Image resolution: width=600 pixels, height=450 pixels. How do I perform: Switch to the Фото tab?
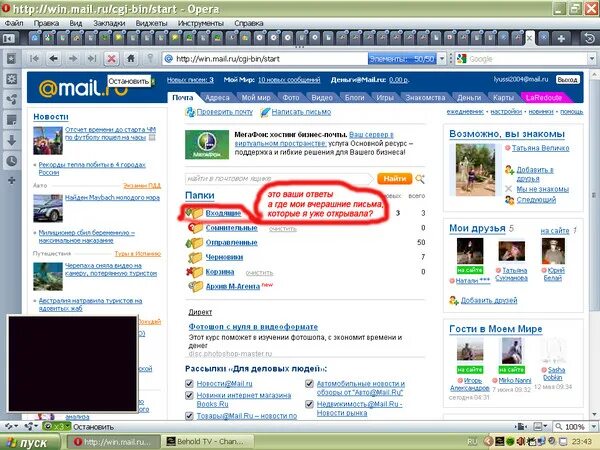(x=291, y=98)
